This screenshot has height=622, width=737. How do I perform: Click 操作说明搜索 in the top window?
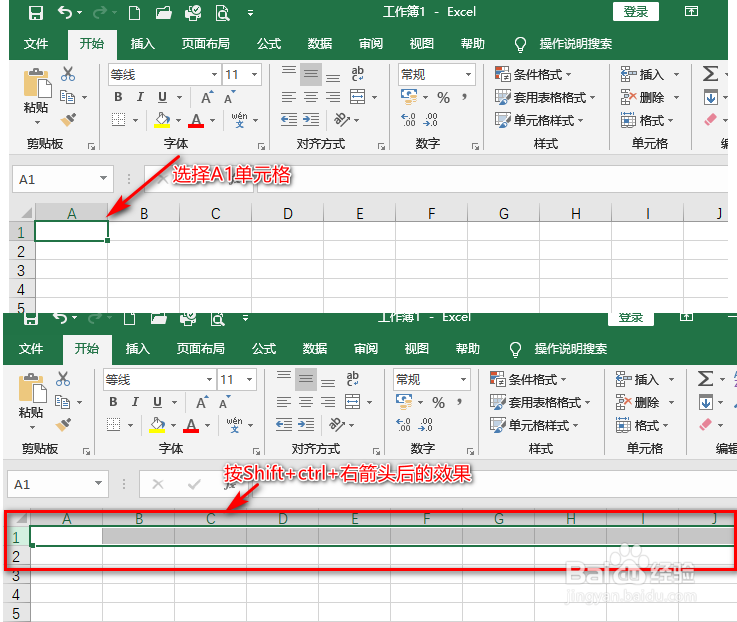tap(575, 44)
